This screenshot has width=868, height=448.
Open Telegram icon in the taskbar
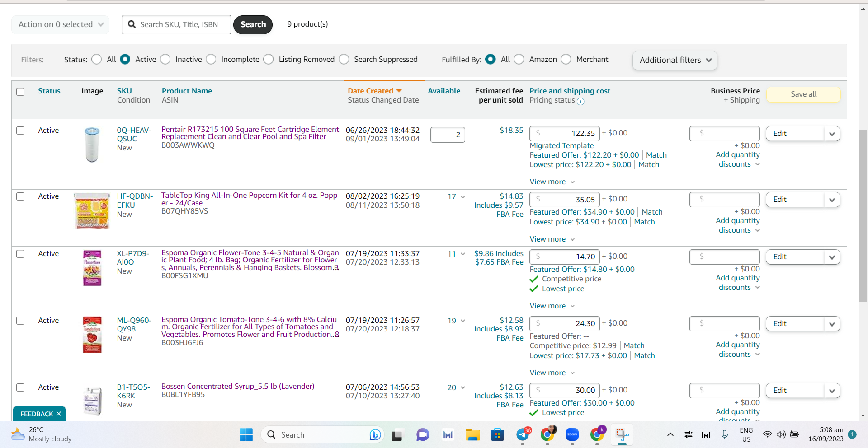[524, 434]
